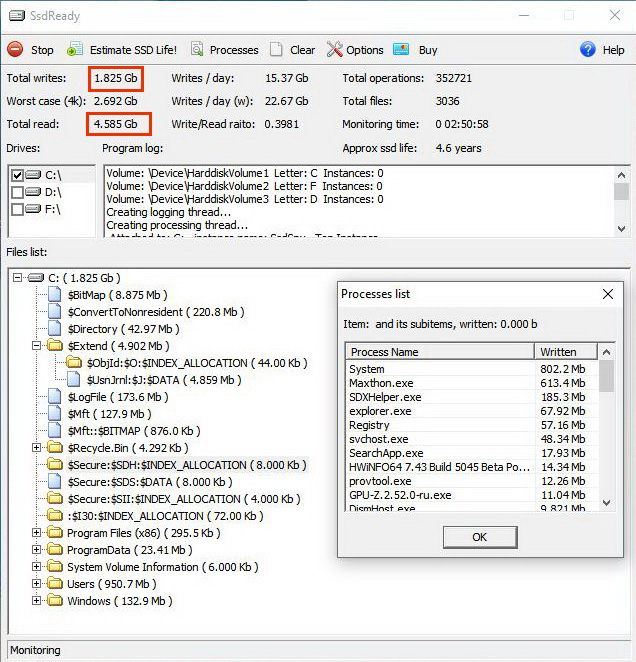The image size is (636, 662).
Task: Open Options via the tools icon
Action: coord(334,49)
